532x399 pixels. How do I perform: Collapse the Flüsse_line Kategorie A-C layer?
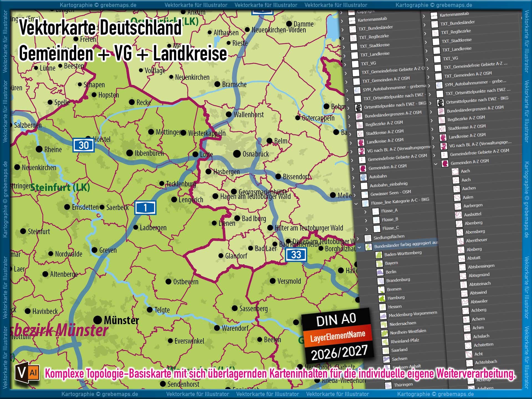coord(356,204)
